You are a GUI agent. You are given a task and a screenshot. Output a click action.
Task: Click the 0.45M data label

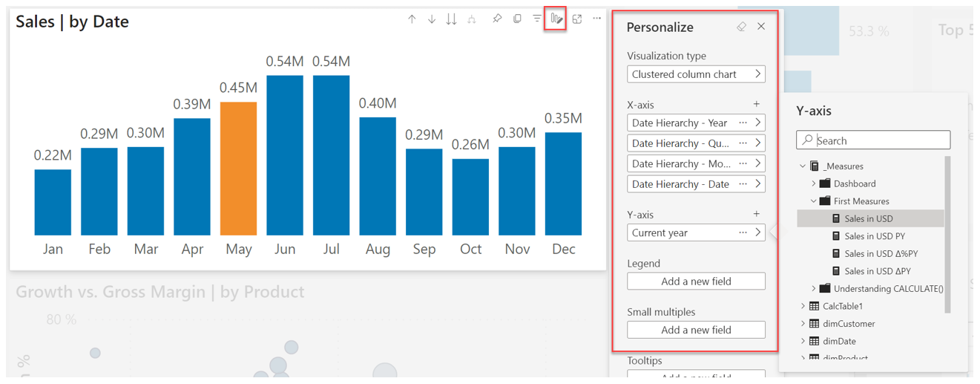238,88
